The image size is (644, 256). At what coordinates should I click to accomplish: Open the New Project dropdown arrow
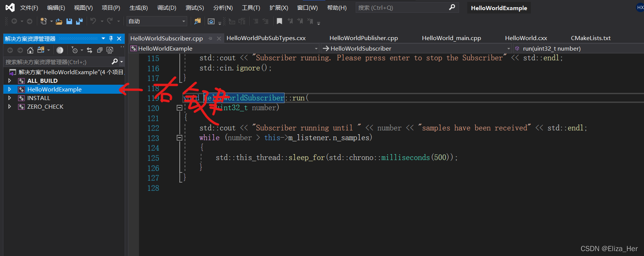point(51,21)
